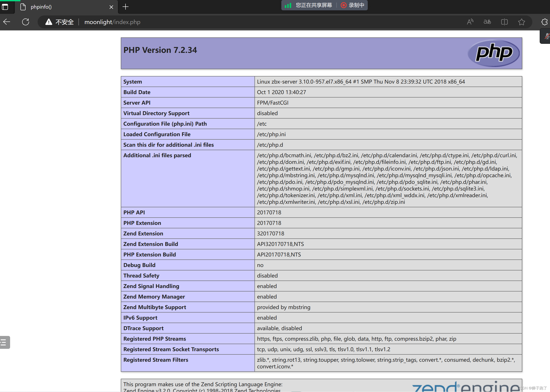Click the Configuration File (php.ini) Path label
550x392 pixels.
coord(165,124)
